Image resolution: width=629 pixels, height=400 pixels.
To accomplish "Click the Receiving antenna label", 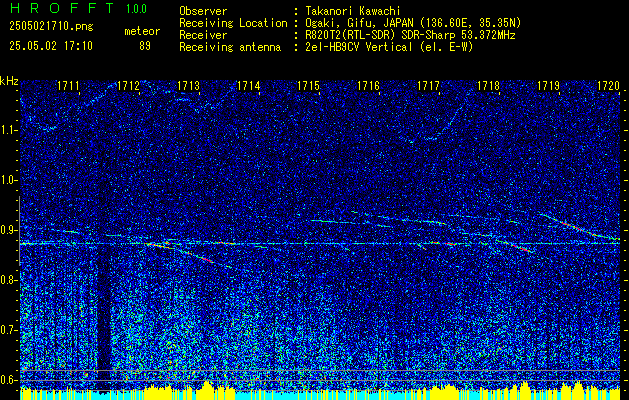I will pyautogui.click(x=230, y=47).
